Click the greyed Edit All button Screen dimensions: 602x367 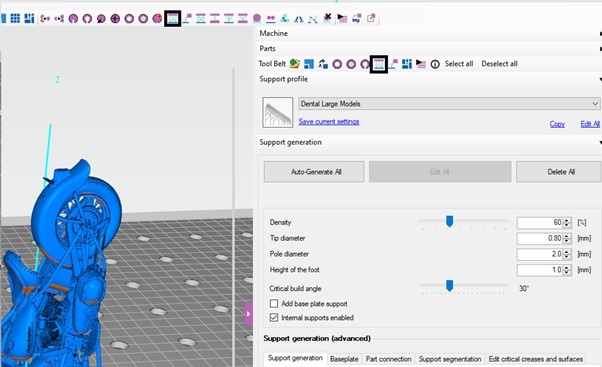pyautogui.click(x=440, y=172)
